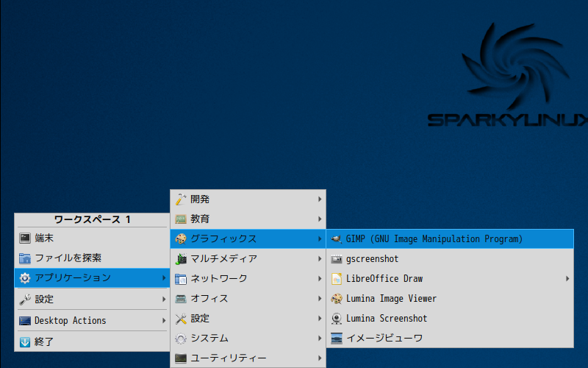Expand the オフィス submenu arrow

point(320,299)
